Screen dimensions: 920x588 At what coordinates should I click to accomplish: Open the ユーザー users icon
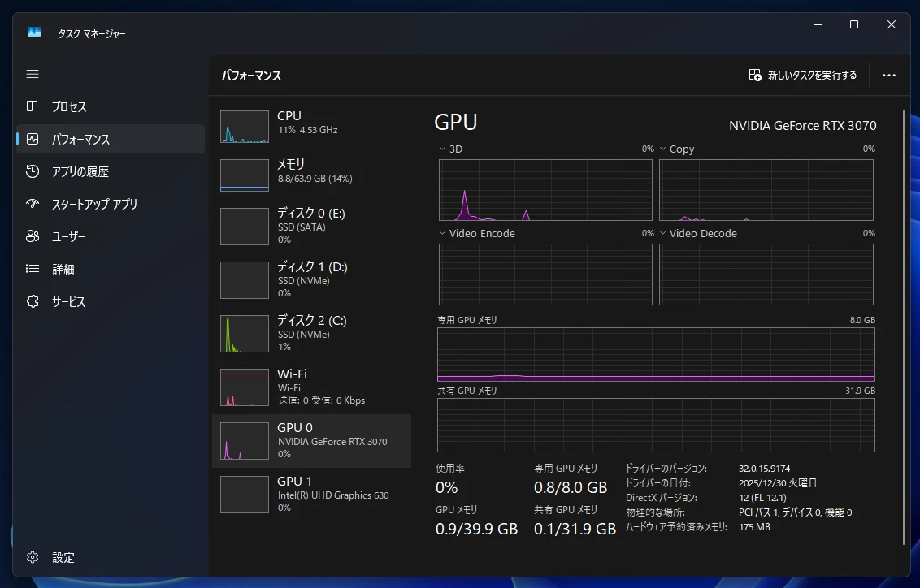tap(33, 236)
